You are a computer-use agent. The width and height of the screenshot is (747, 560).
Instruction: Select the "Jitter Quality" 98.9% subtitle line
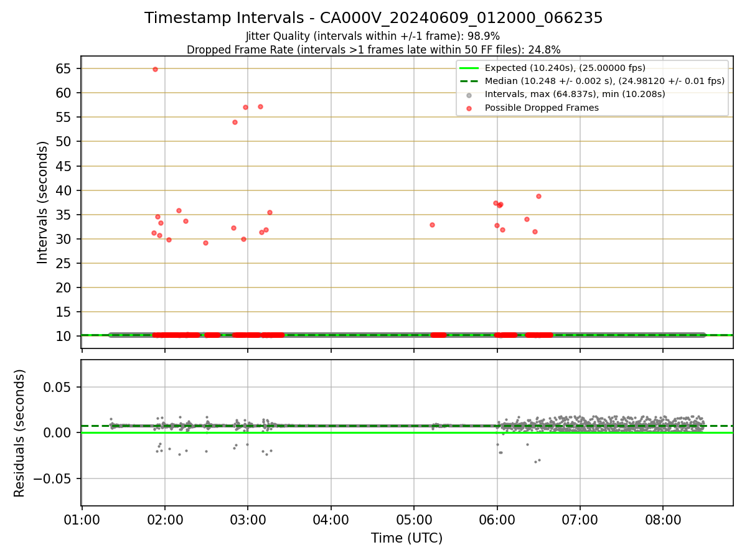(x=373, y=36)
